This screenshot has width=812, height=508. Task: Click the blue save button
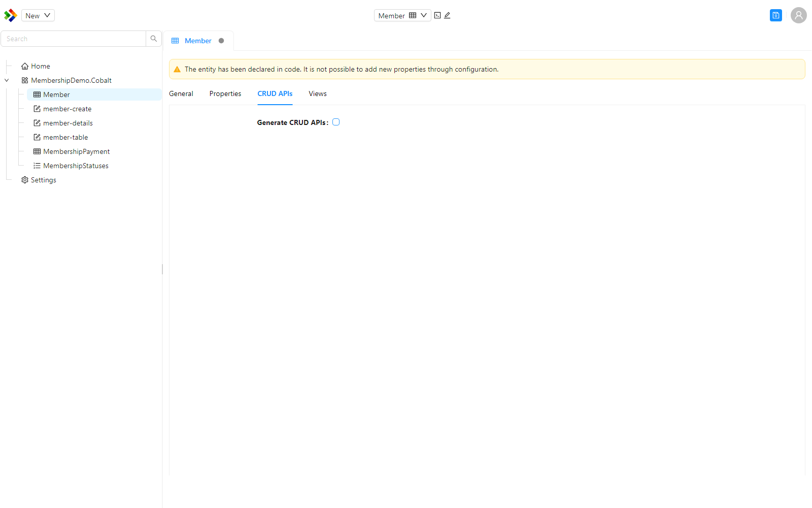775,15
